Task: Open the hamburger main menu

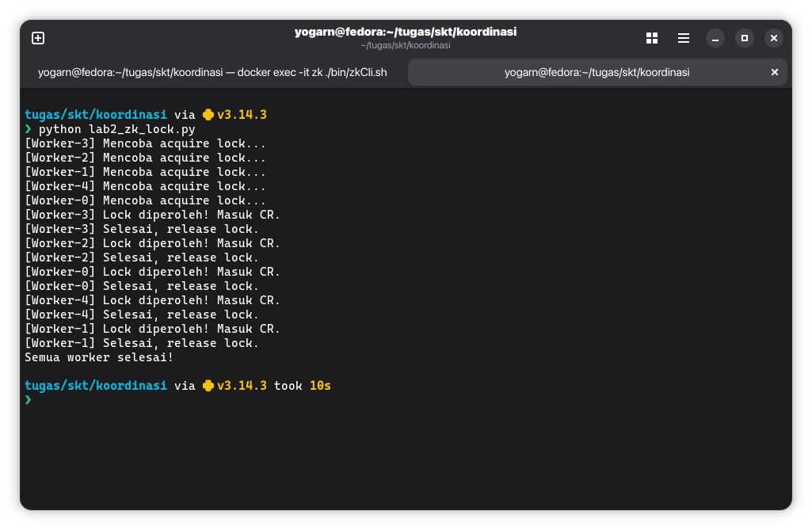Action: [684, 38]
